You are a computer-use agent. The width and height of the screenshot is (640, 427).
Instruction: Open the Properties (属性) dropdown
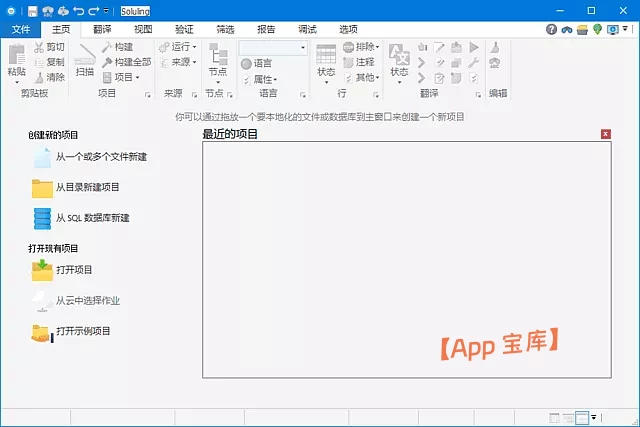point(260,79)
